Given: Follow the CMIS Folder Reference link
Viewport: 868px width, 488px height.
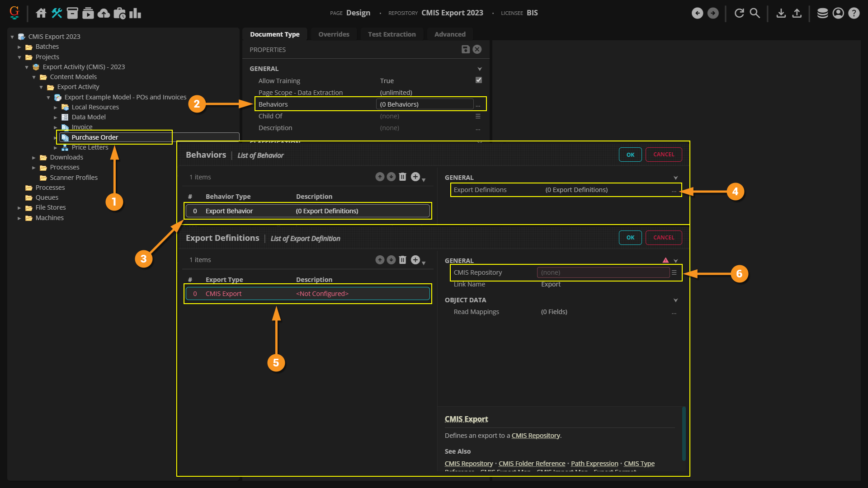Looking at the screenshot, I should (532, 464).
